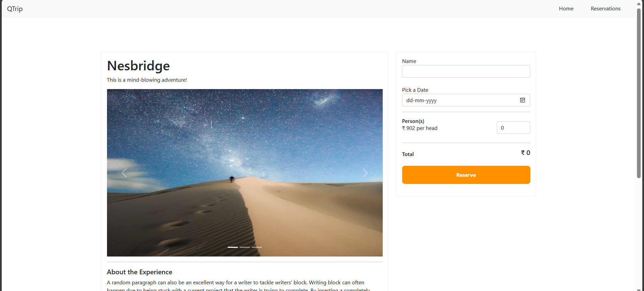Open the Reservations page
This screenshot has height=291, width=644.
coord(605,8)
